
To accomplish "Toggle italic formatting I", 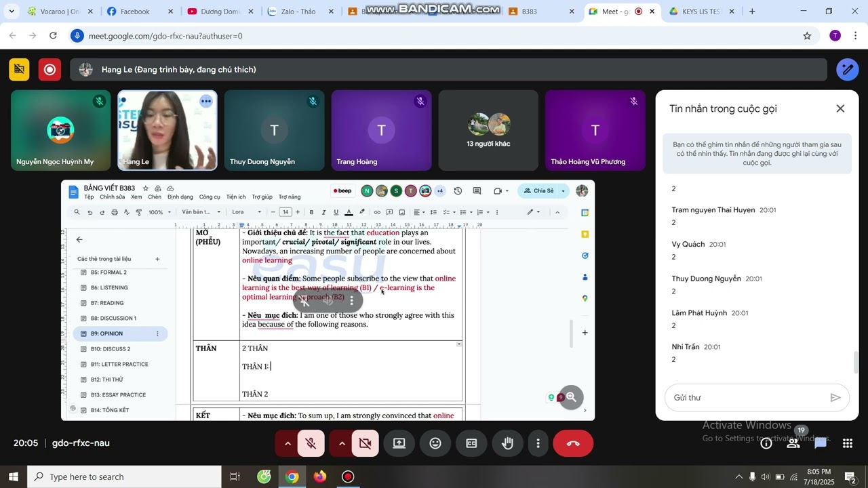I will tap(324, 212).
